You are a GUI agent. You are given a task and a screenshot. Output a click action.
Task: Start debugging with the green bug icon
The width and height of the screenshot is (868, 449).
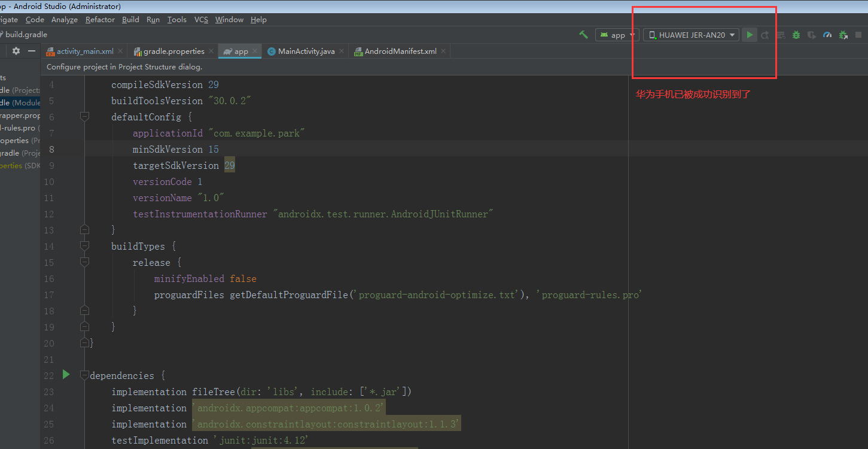point(796,35)
